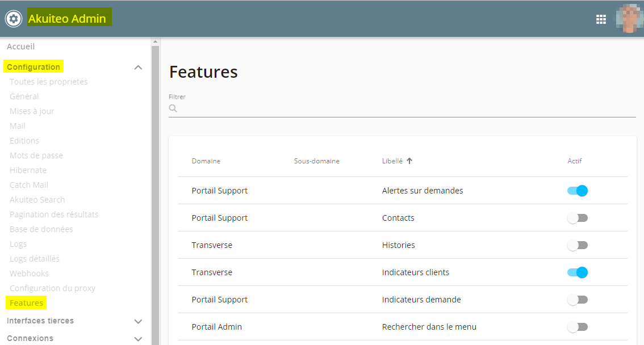The width and height of the screenshot is (644, 345).
Task: Sort the table by Domaine column header
Action: pyautogui.click(x=206, y=161)
